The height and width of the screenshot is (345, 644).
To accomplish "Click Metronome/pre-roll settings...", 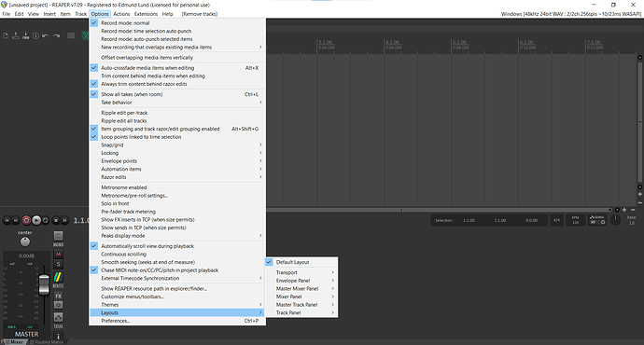I will [x=177, y=196].
